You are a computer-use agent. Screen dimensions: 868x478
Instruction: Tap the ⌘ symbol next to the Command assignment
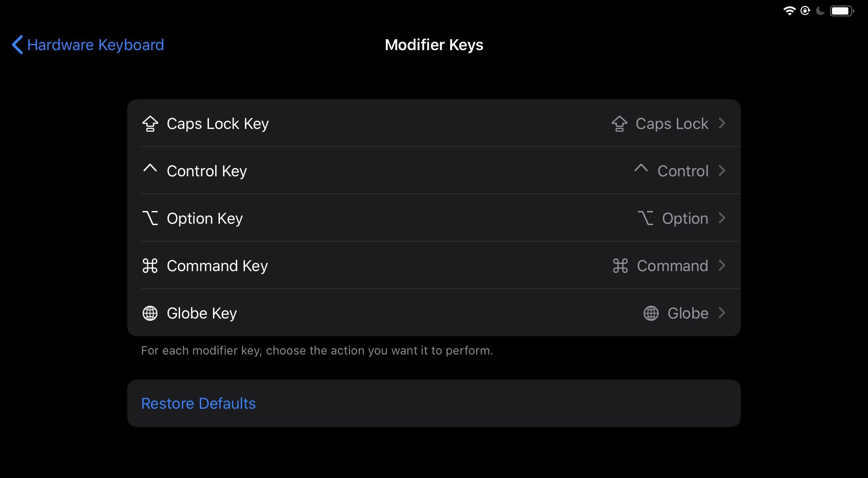[620, 266]
